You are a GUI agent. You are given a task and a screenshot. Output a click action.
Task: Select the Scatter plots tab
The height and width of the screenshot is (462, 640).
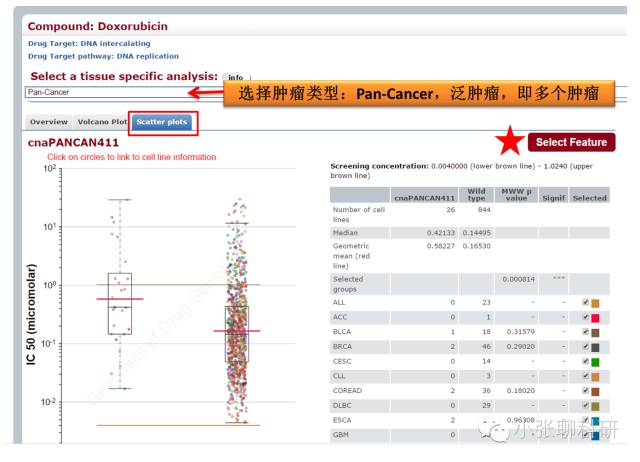[162, 122]
